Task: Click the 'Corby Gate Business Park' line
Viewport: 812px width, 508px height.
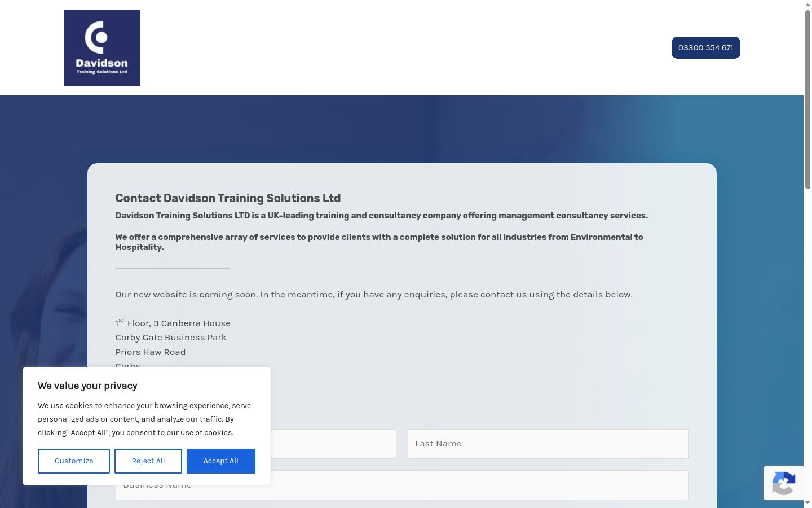Action: pos(171,338)
